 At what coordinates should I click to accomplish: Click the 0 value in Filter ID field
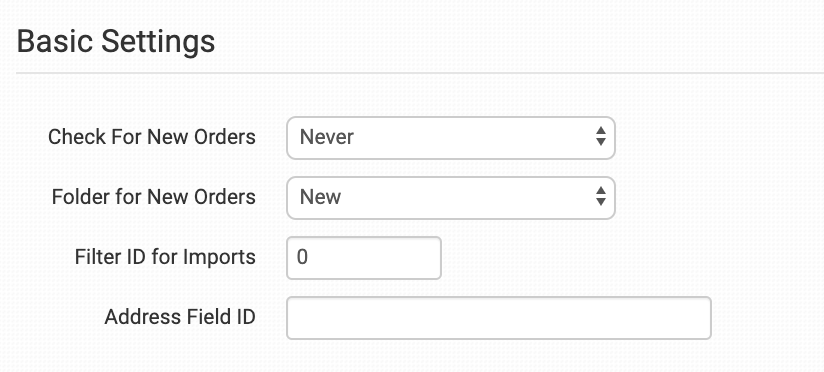302,257
